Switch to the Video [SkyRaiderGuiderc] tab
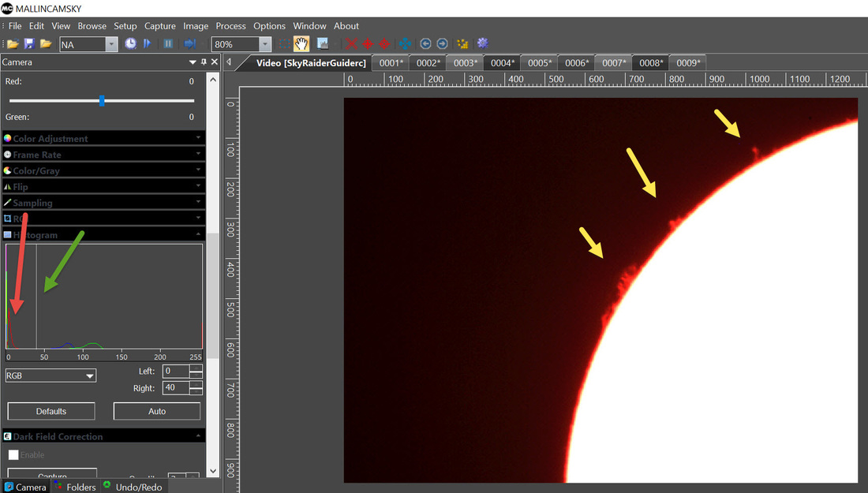This screenshot has height=493, width=868. (x=311, y=63)
